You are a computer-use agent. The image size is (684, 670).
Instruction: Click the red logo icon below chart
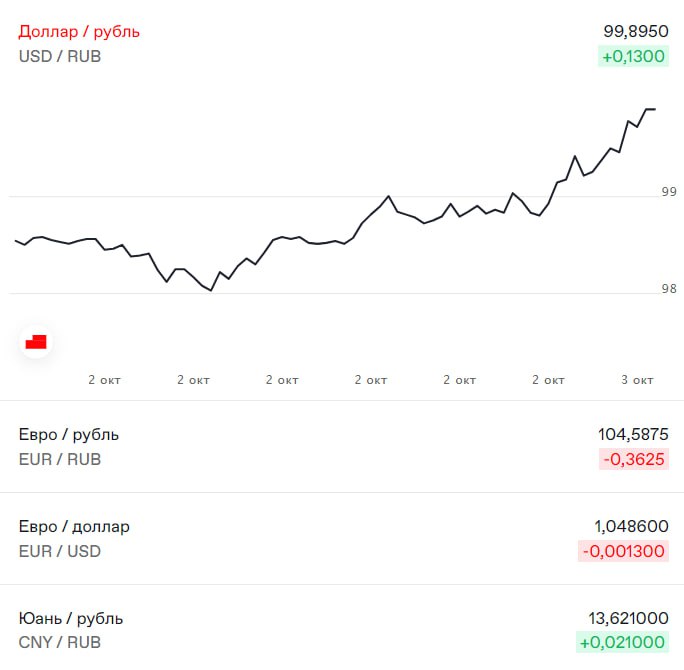36,342
